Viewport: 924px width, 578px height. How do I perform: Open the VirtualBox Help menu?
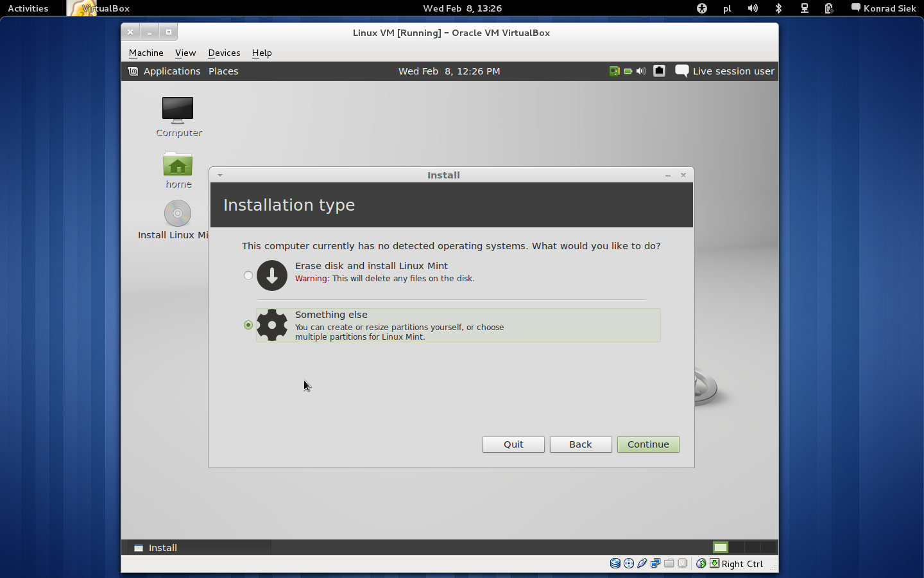pos(262,53)
